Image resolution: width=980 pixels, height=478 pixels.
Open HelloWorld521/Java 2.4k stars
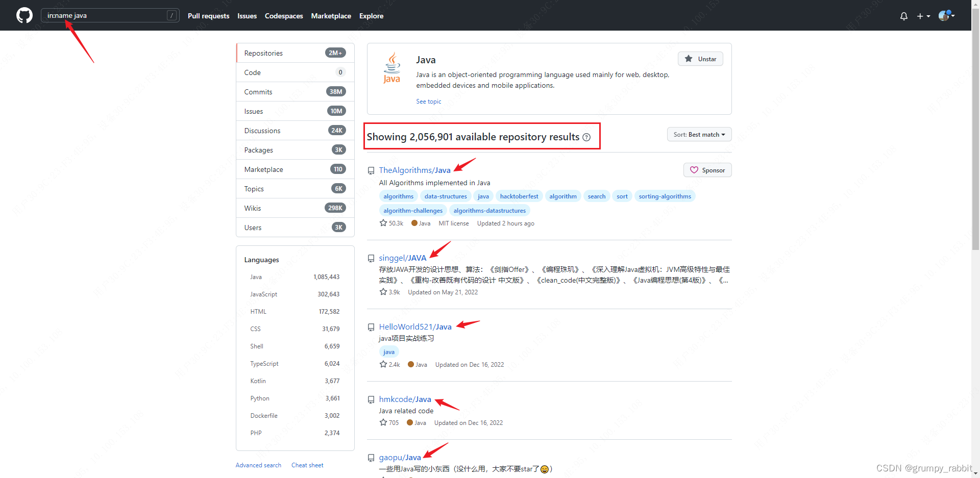[x=389, y=365]
